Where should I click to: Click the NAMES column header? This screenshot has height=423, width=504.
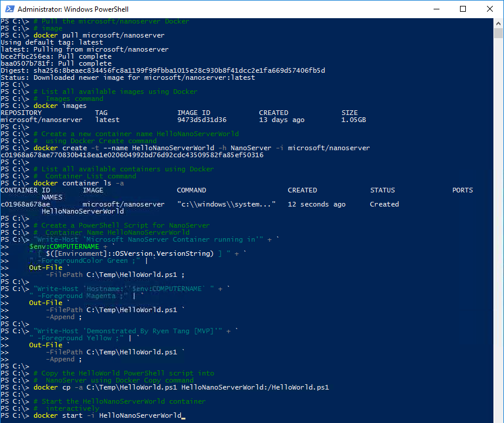point(52,197)
